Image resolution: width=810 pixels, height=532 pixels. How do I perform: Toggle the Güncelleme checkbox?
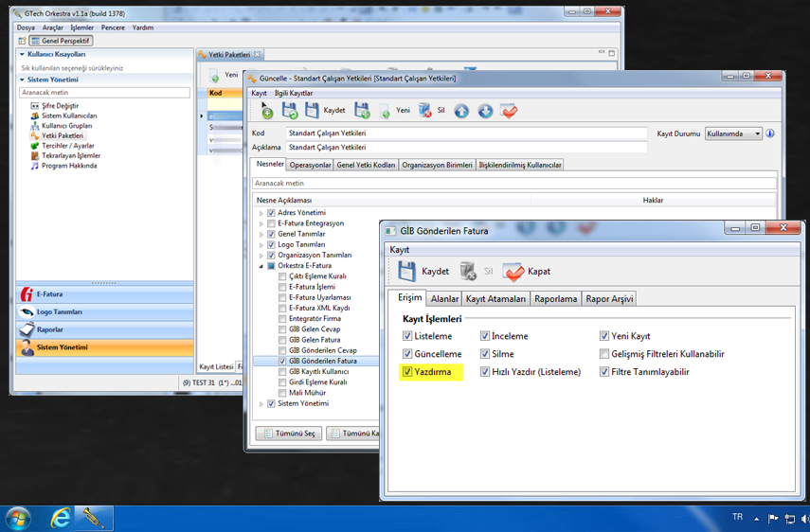coord(407,354)
